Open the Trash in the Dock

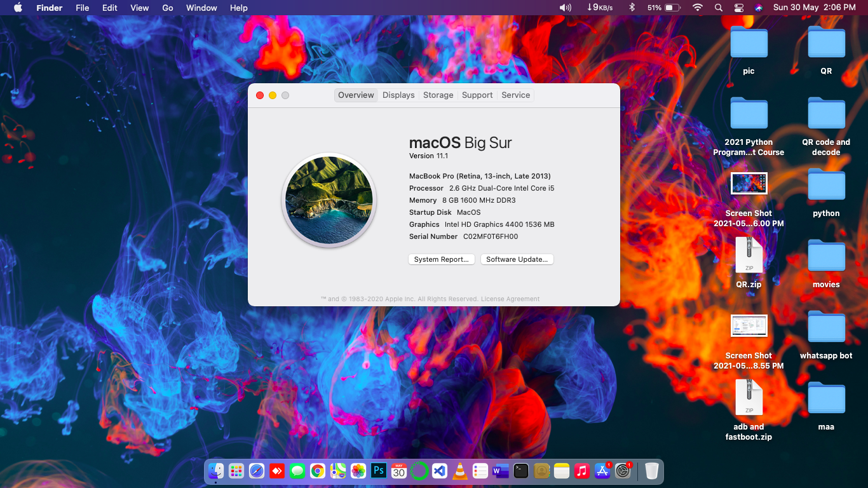pos(652,471)
